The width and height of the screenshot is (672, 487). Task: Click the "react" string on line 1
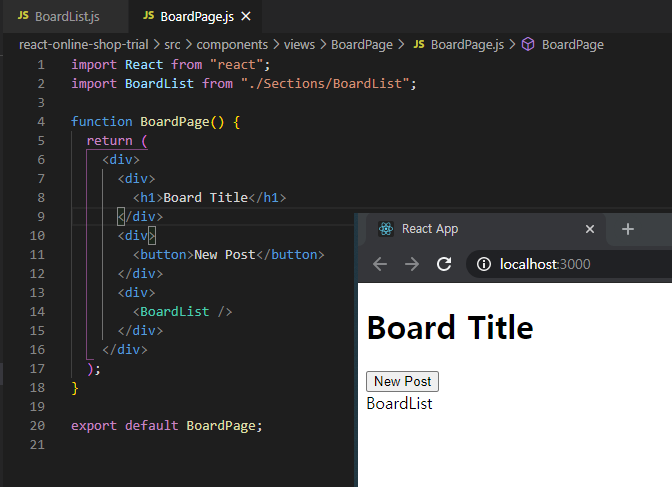point(236,65)
